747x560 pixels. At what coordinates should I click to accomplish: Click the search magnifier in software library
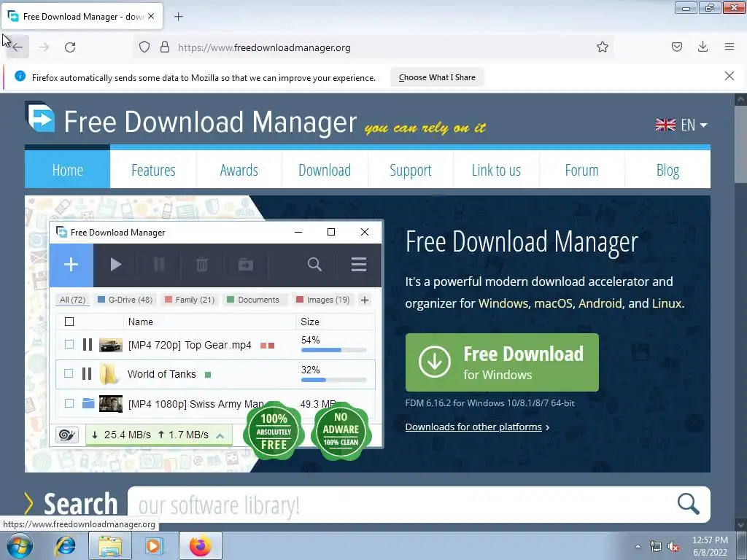coord(689,504)
